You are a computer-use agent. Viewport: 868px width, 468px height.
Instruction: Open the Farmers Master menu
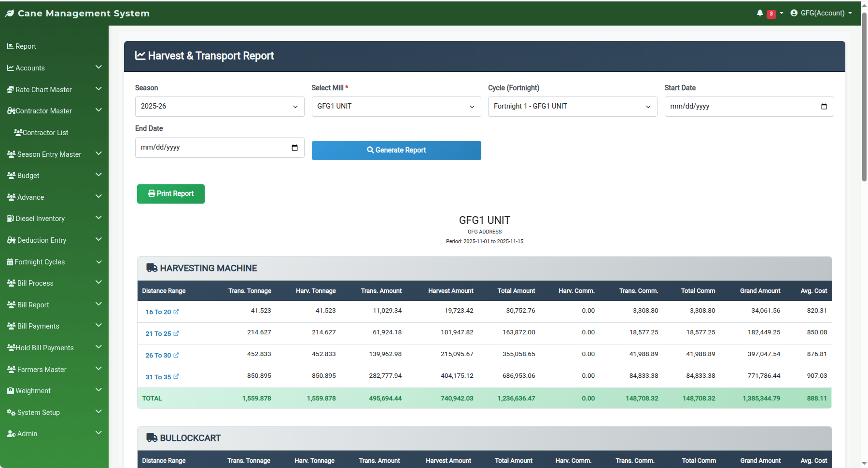pyautogui.click(x=54, y=370)
